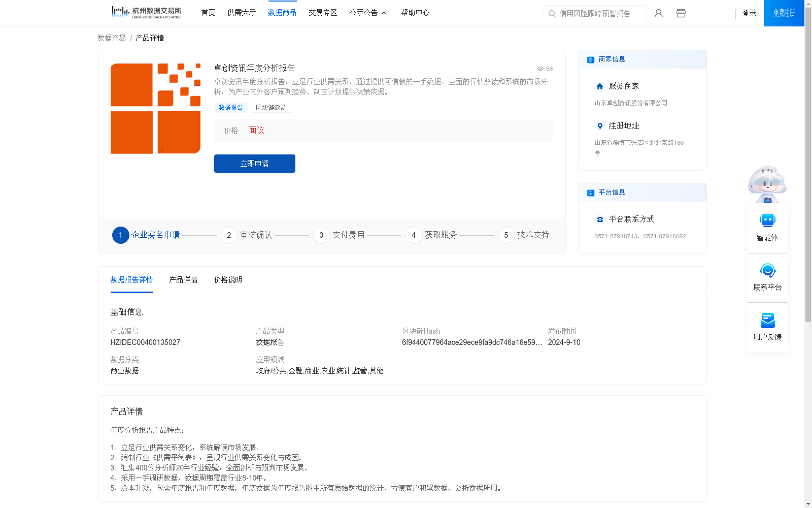Switch to 数据报告详情 tab
This screenshot has height=508, width=812.
point(131,280)
